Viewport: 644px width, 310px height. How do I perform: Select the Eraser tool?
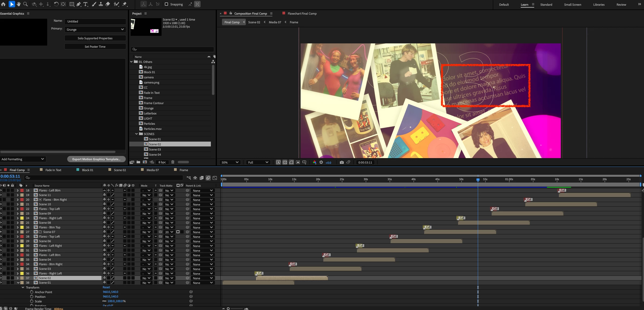[x=108, y=4]
